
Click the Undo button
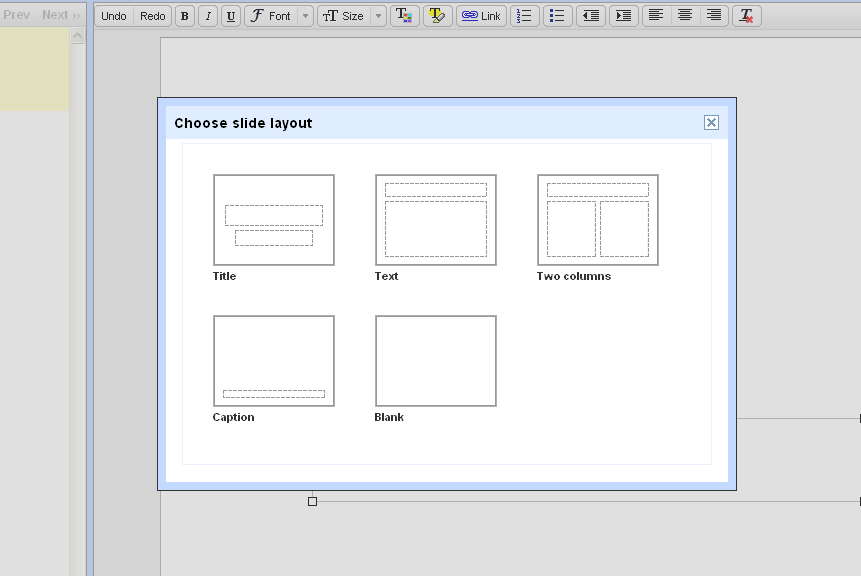[114, 16]
